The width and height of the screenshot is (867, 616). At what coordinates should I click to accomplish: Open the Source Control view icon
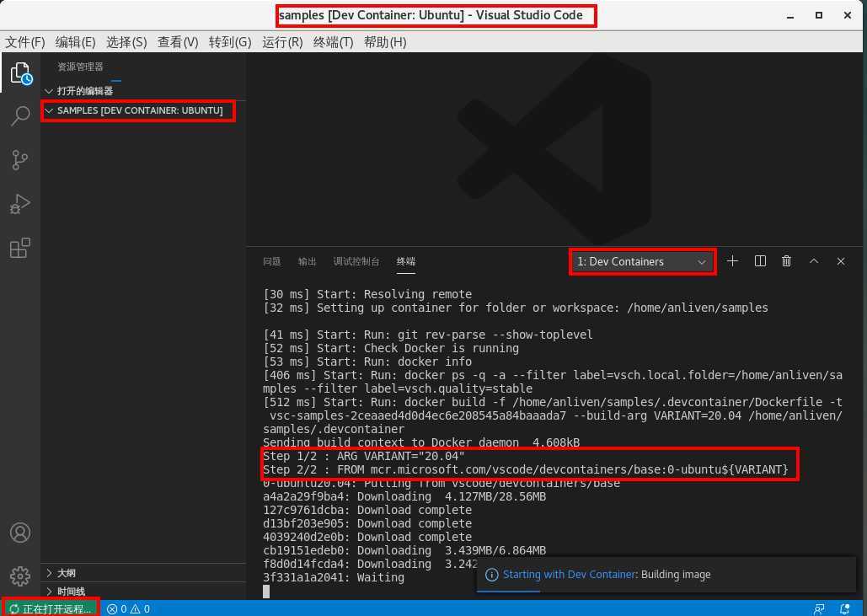[20, 160]
